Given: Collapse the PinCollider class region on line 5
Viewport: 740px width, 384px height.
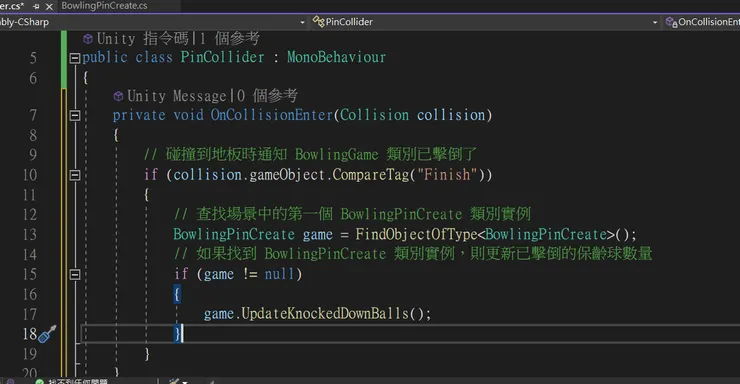Looking at the screenshot, I should pyautogui.click(x=75, y=58).
